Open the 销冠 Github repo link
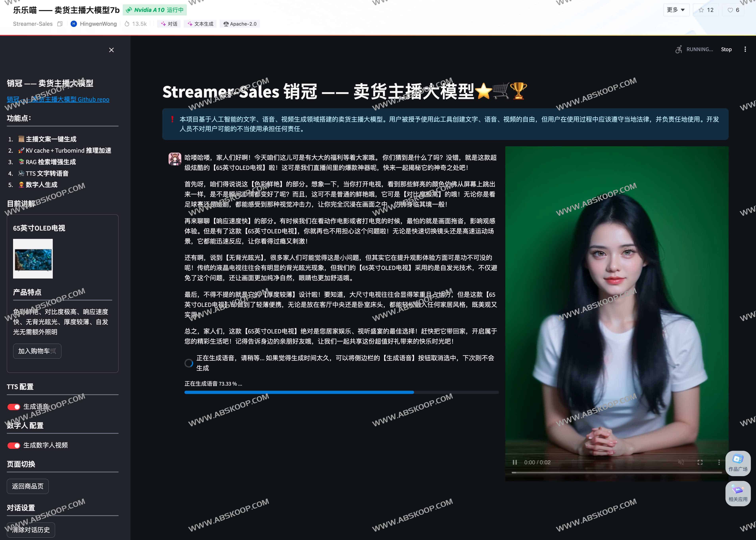 pyautogui.click(x=58, y=99)
